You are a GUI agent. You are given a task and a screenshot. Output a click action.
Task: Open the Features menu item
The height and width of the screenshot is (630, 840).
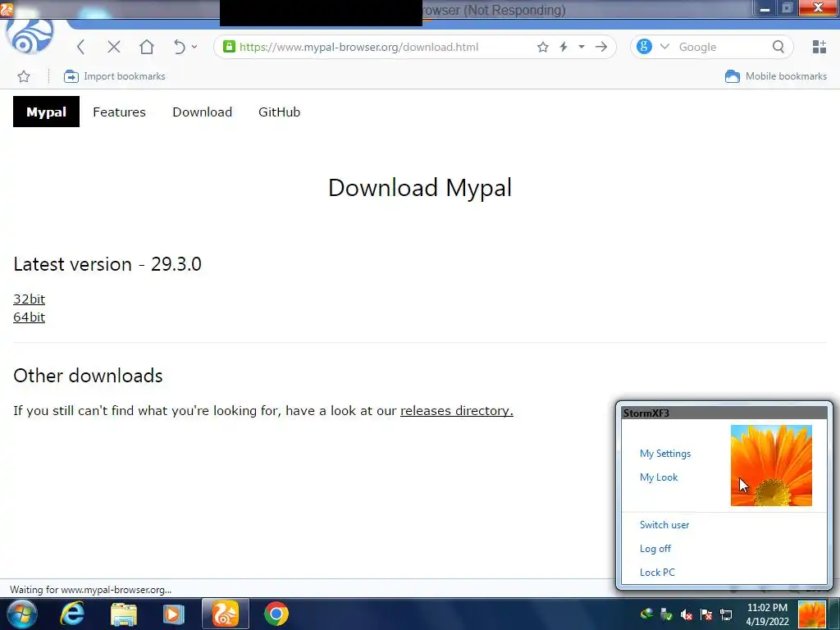pos(119,112)
